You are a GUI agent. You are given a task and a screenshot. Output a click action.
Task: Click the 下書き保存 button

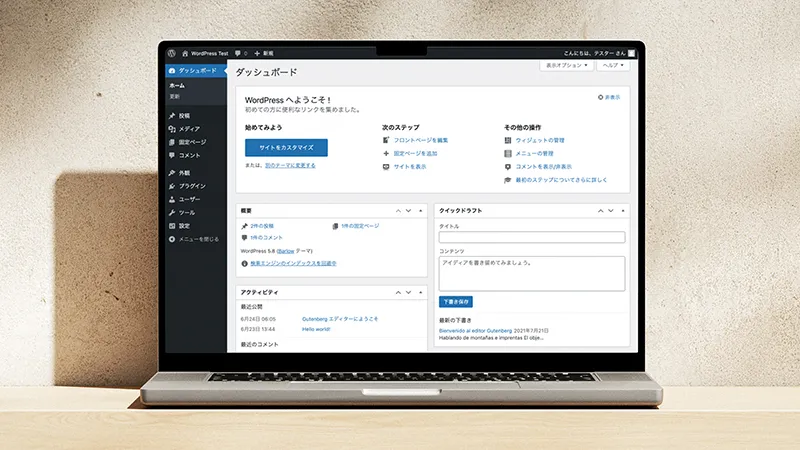point(456,302)
